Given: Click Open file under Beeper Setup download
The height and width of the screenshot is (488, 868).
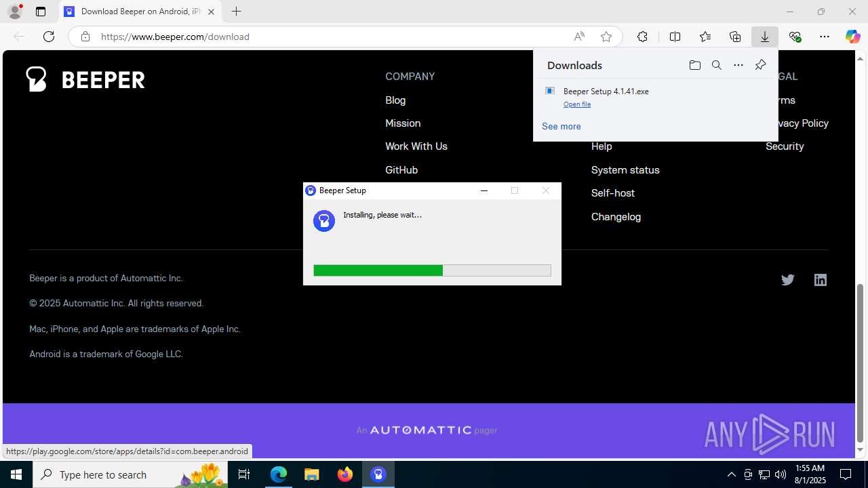Looking at the screenshot, I should point(577,104).
